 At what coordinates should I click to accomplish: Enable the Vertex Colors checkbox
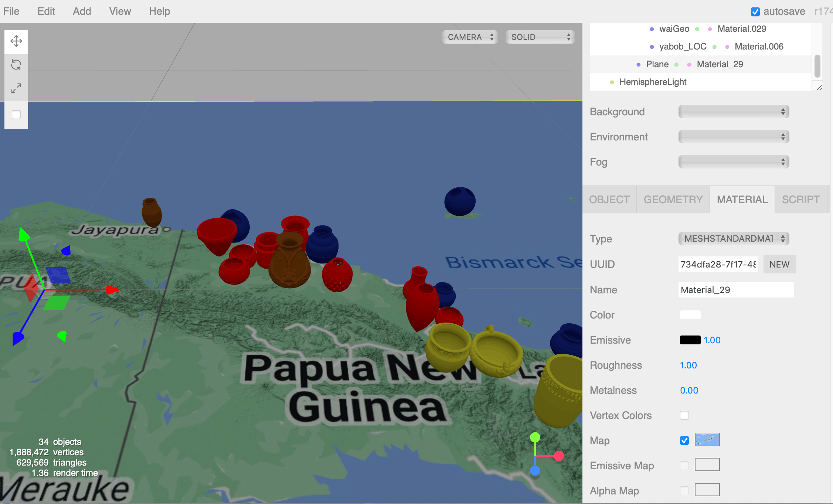coord(684,415)
